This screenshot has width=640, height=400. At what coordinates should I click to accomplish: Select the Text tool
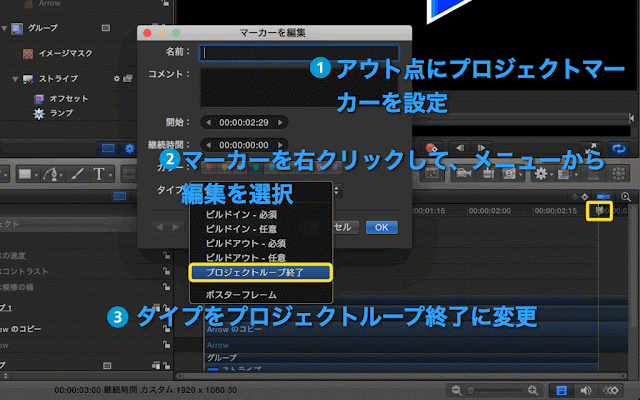click(98, 174)
